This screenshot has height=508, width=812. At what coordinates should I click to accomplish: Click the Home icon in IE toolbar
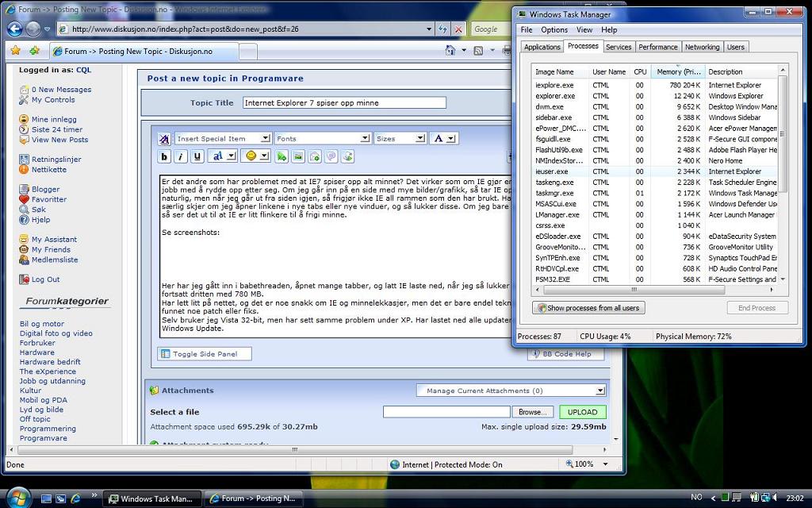tap(450, 50)
